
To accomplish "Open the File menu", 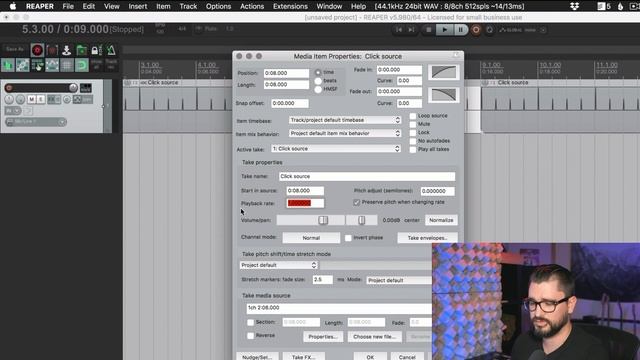I will coord(68,6).
